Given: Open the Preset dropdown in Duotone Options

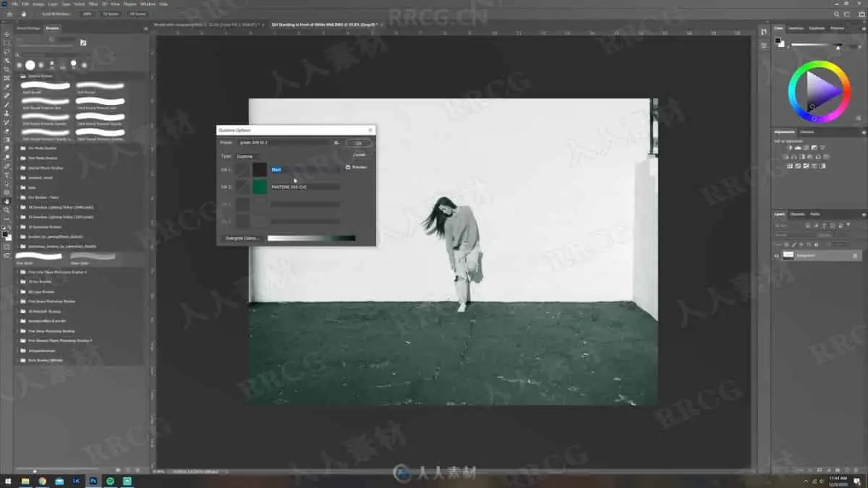Looking at the screenshot, I should pyautogui.click(x=285, y=142).
